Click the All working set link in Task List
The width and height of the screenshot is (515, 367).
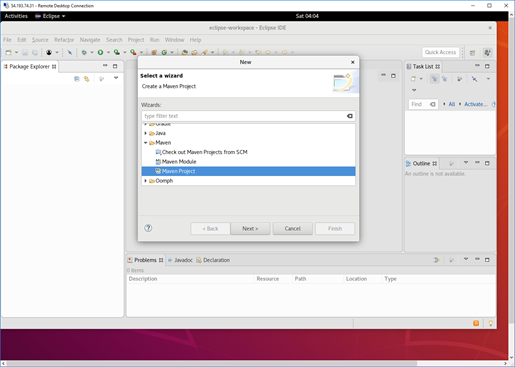(x=452, y=104)
